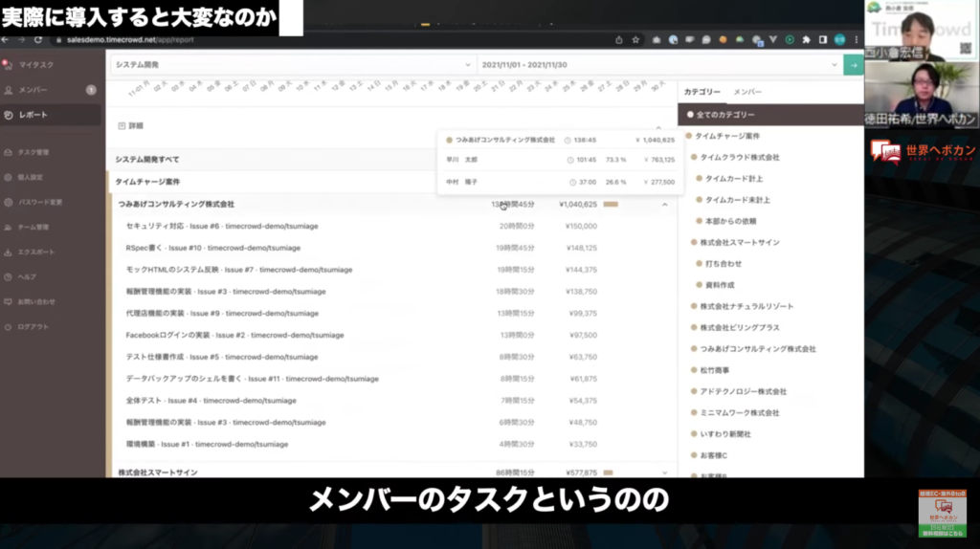Click the ヘルプ sidebar icon
This screenshot has width=980, height=549.
click(8, 276)
